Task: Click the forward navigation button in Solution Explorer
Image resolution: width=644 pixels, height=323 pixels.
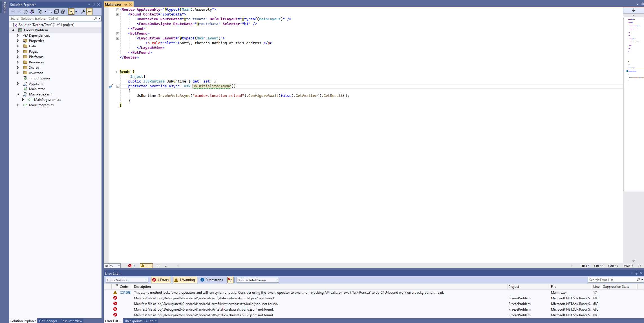Action: tap(19, 12)
